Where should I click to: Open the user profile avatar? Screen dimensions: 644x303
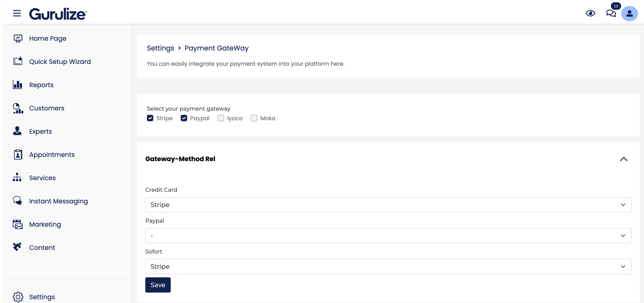pos(629,13)
